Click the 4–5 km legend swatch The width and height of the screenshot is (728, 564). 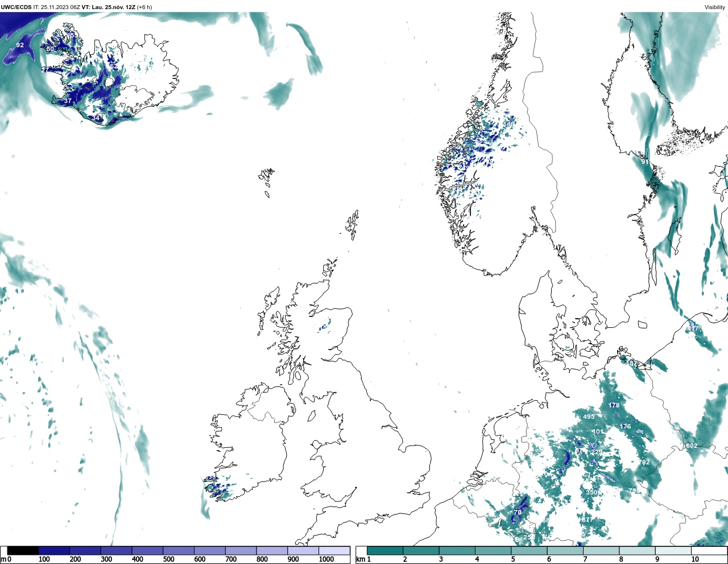coord(493,551)
